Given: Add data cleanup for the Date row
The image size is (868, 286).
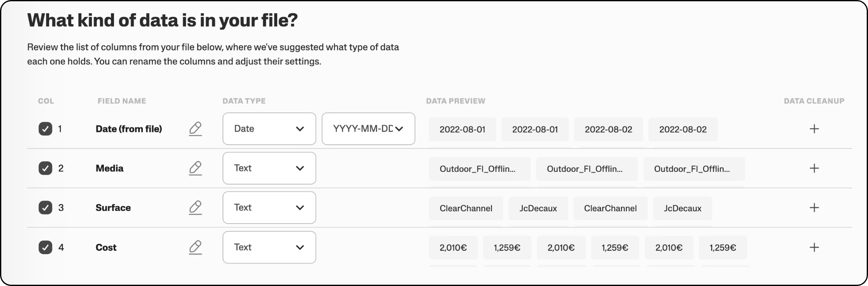Looking at the screenshot, I should (x=814, y=129).
